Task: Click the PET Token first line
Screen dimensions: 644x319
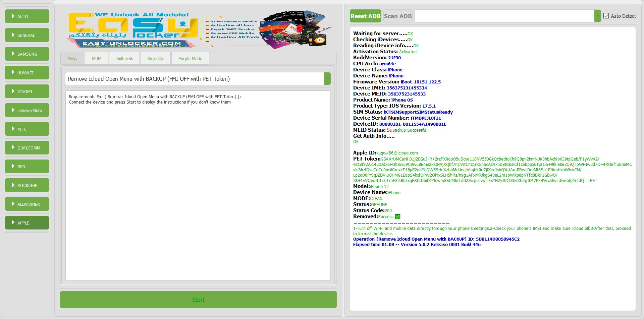Action: click(x=476, y=159)
